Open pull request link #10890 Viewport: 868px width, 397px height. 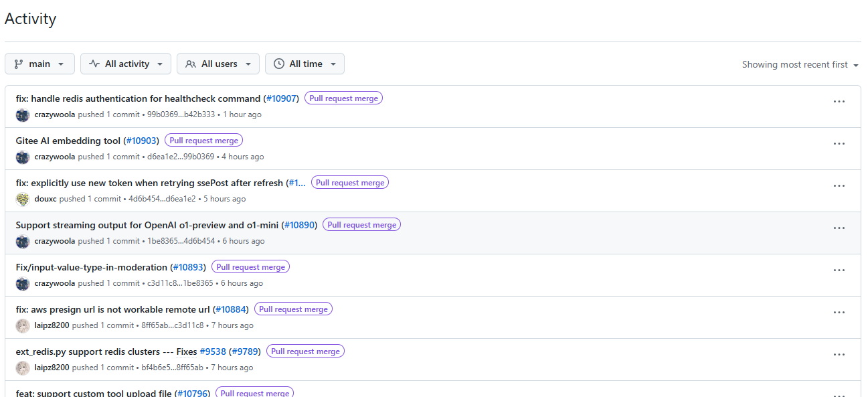[x=299, y=225]
